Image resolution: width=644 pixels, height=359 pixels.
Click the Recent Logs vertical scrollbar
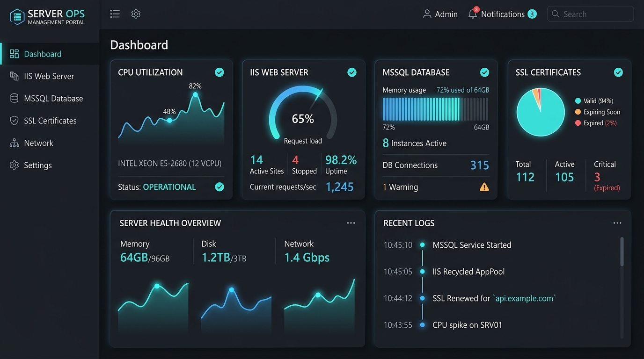pos(622,251)
